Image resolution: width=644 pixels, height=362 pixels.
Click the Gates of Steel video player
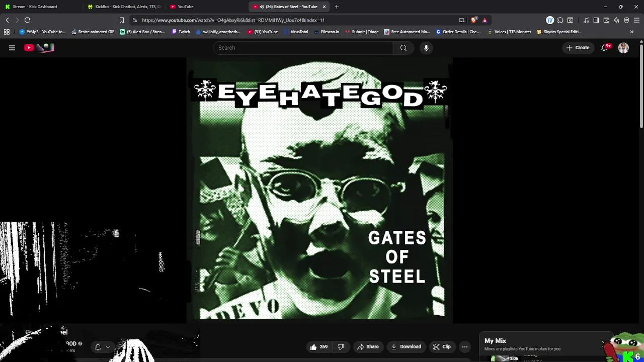click(x=319, y=190)
